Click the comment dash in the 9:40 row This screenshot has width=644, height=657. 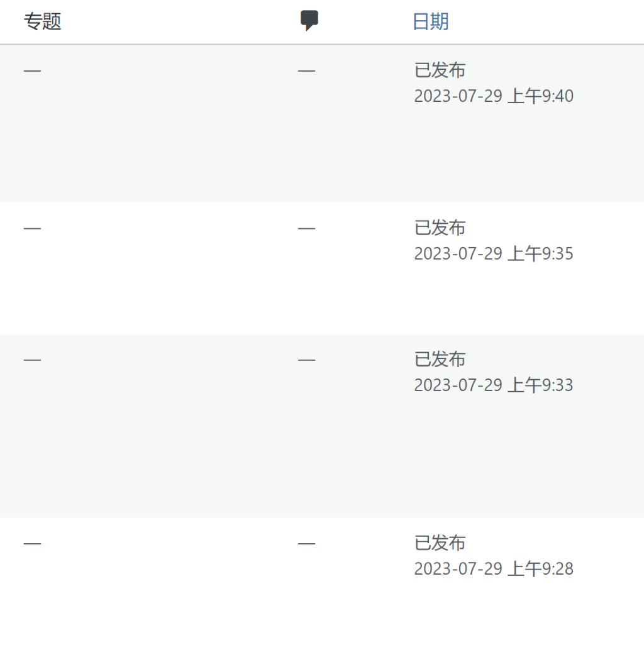(x=306, y=71)
